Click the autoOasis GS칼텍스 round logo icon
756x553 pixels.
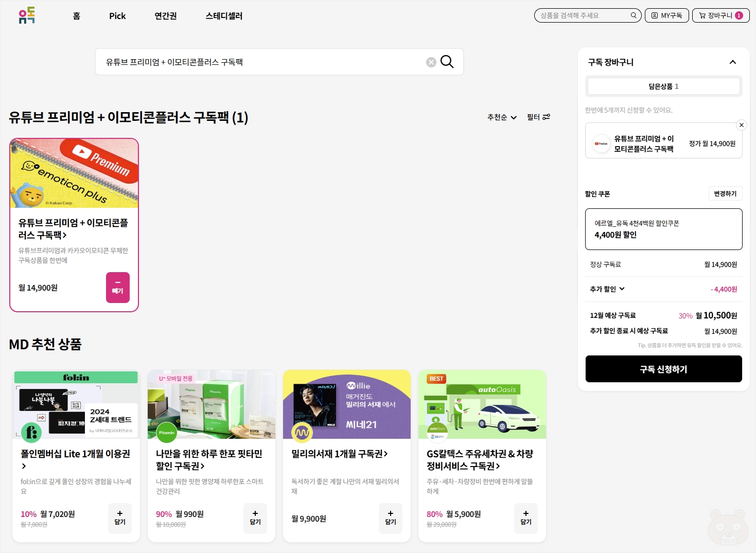point(437,433)
